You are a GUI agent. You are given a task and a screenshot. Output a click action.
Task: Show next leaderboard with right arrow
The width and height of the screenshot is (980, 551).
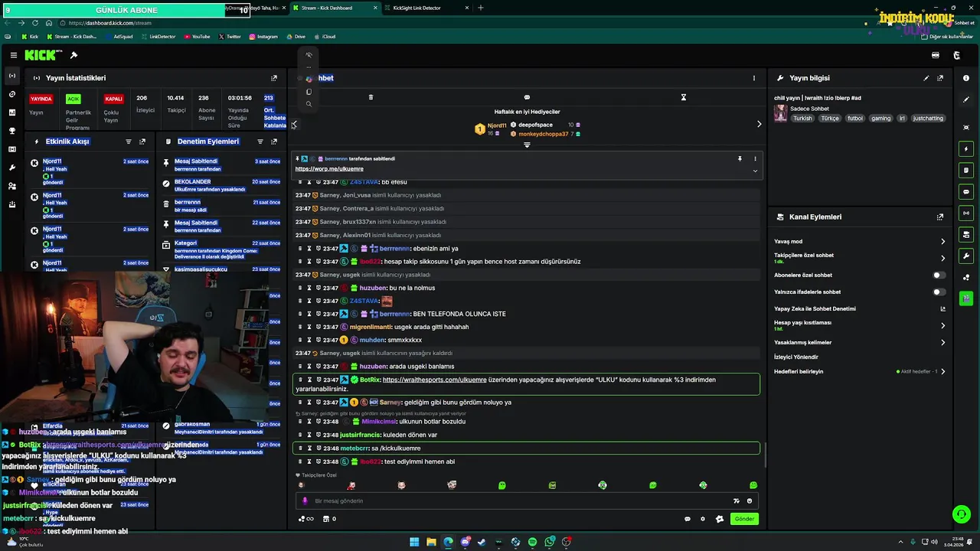click(x=759, y=124)
